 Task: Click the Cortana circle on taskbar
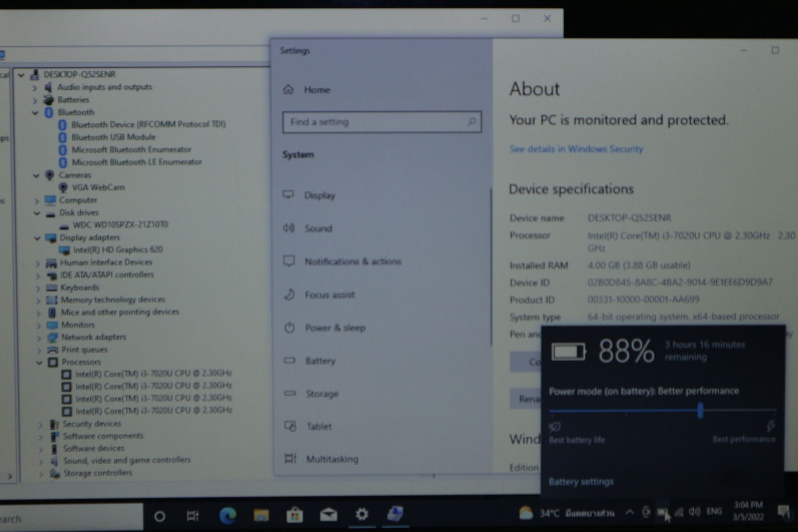(x=160, y=517)
